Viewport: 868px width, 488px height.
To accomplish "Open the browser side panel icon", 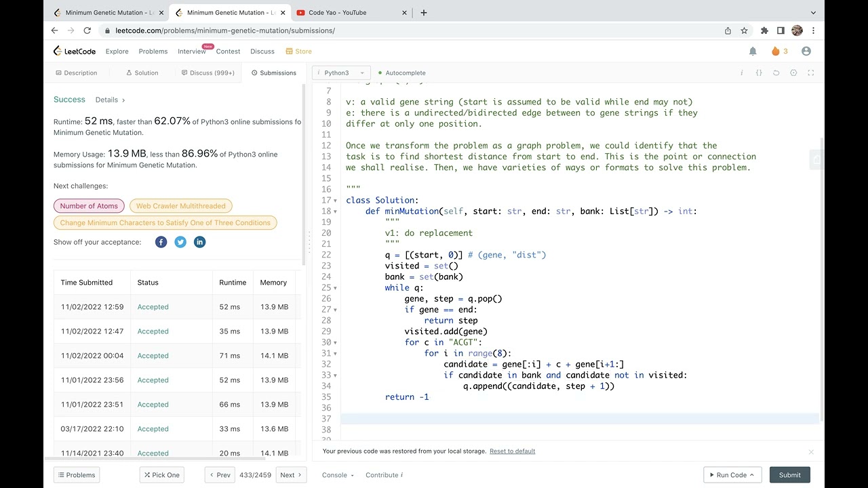I will tap(781, 30).
